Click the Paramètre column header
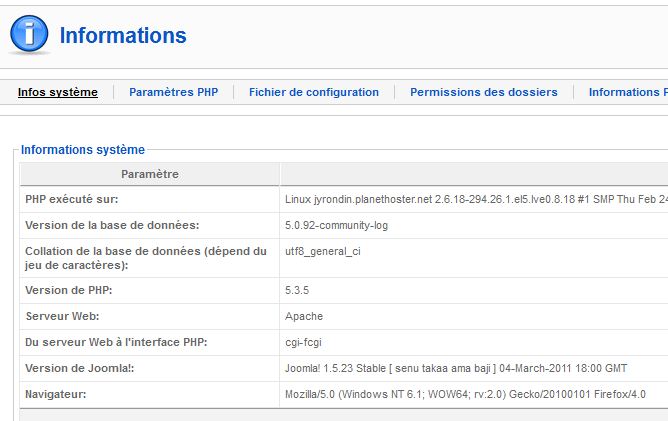This screenshot has width=668, height=421. pos(150,174)
